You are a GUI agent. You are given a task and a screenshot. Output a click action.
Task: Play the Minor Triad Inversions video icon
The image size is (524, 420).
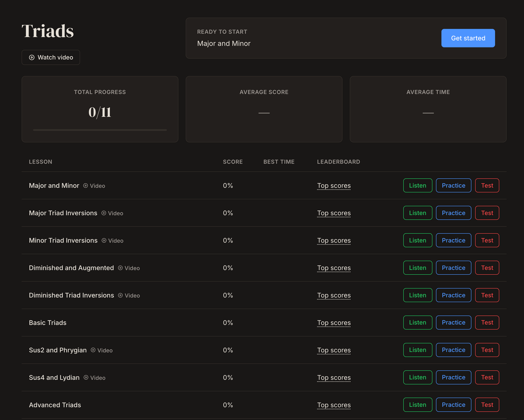click(x=104, y=241)
